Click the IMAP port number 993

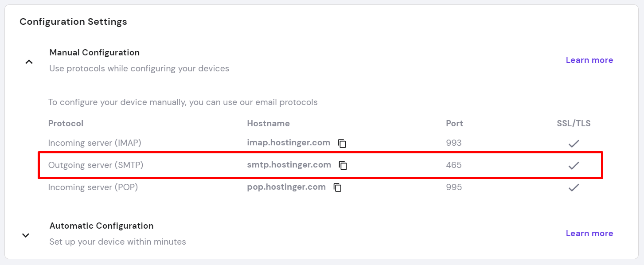(454, 143)
